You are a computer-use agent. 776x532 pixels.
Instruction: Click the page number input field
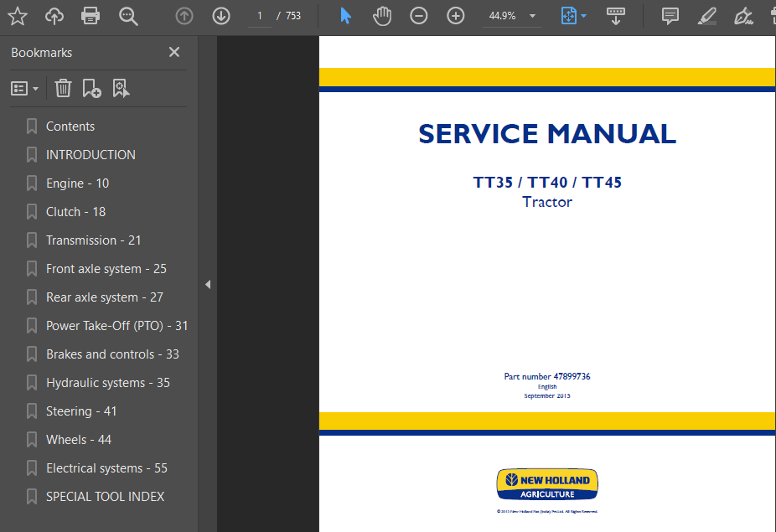(259, 15)
